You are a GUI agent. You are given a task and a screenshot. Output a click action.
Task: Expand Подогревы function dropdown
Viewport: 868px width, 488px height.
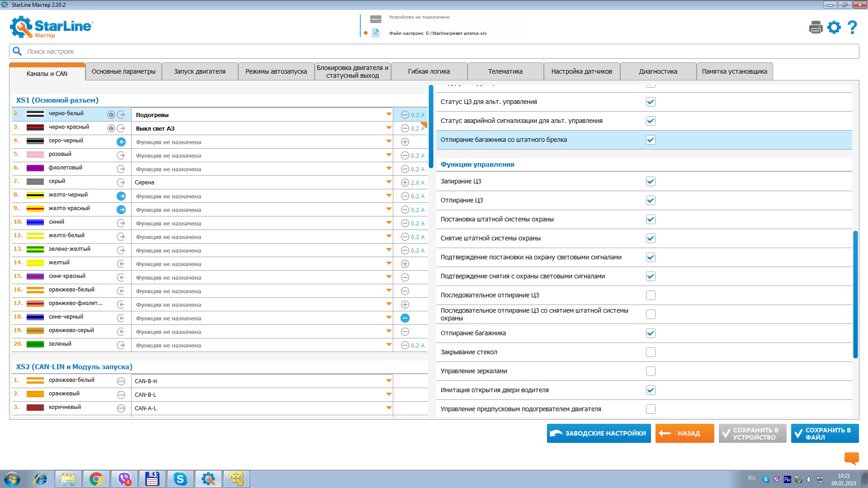(389, 114)
